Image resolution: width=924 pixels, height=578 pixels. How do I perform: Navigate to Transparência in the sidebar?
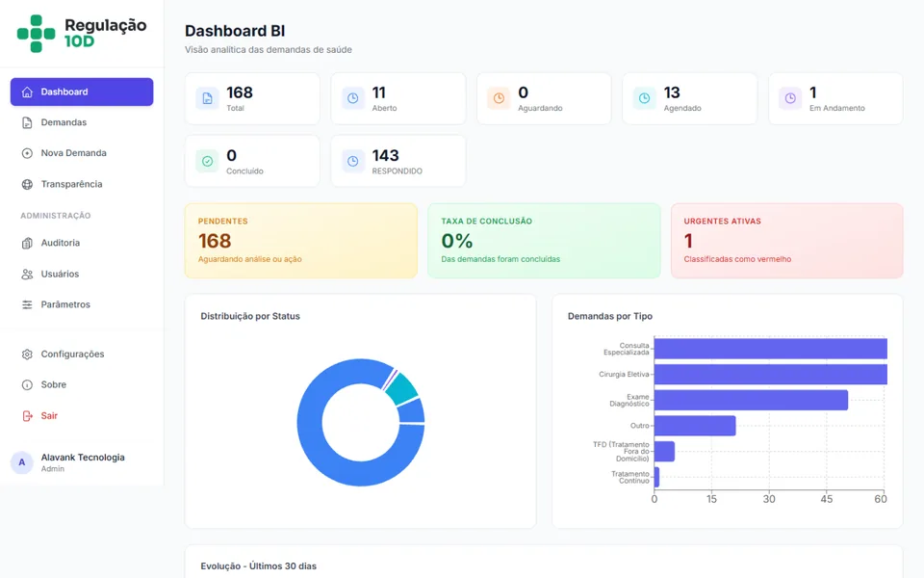[x=82, y=185]
